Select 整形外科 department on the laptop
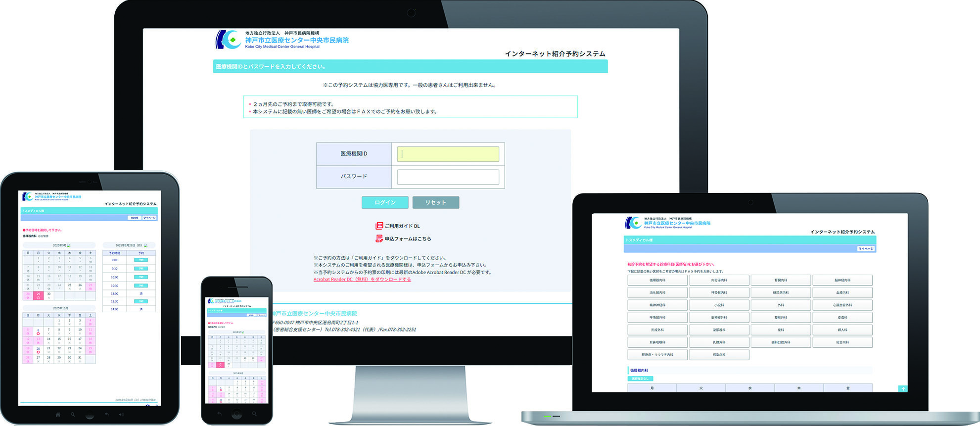980x426 pixels. click(x=781, y=317)
